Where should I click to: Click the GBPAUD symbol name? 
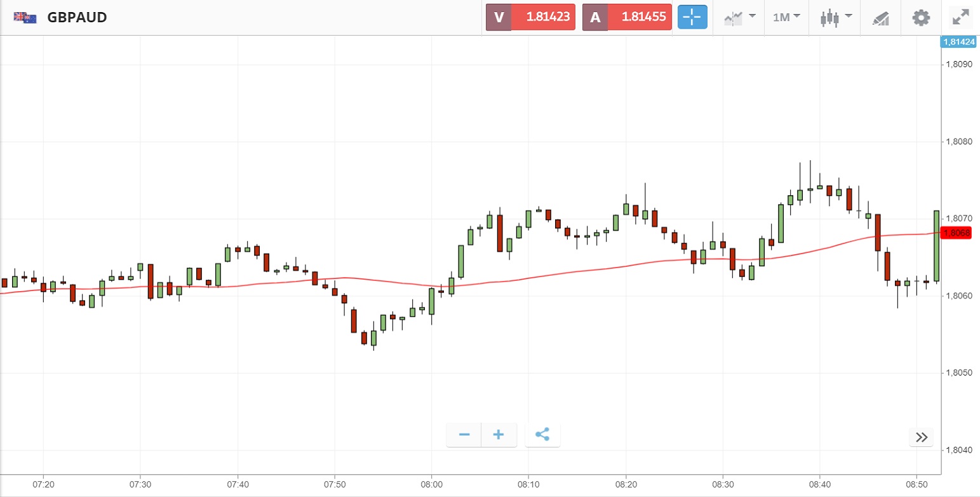[77, 17]
